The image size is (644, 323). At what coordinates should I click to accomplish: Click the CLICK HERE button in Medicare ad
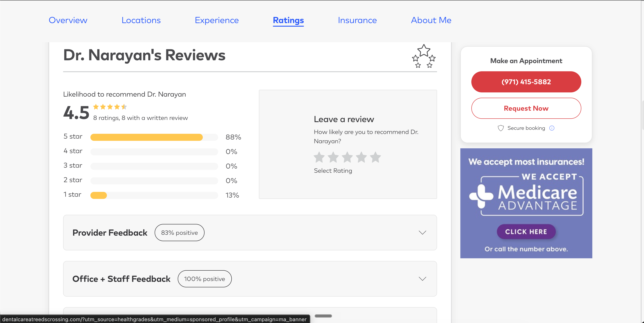click(x=526, y=231)
